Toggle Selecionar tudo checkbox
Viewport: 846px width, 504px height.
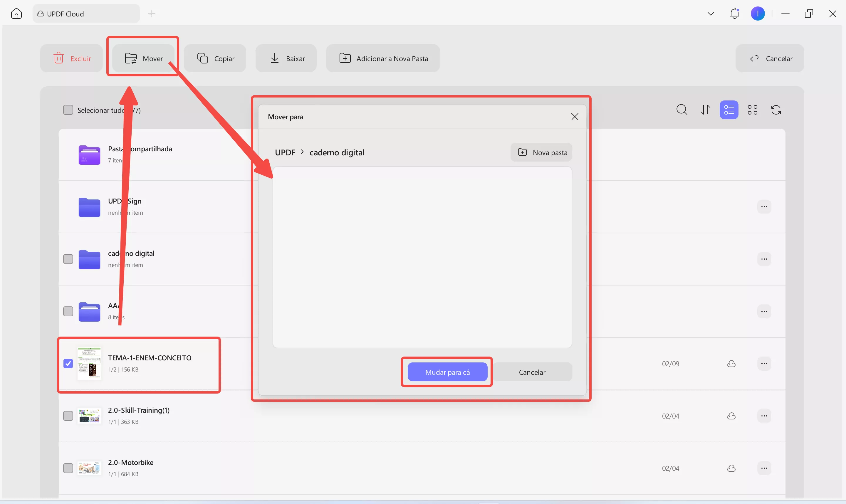(x=68, y=110)
